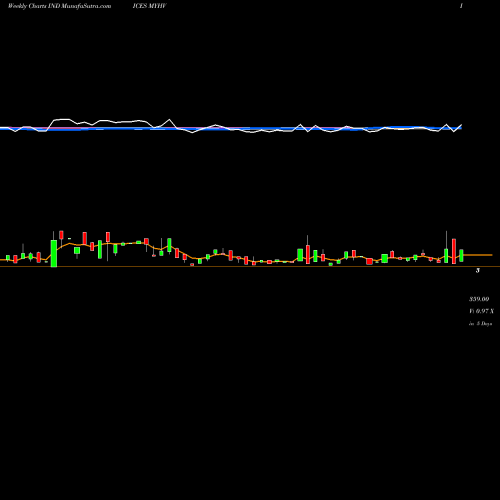Image resolution: width=500 pixels, height=500 pixels.
Task: Click the 'V: 0.97 X' volume label
Action: tap(481, 311)
